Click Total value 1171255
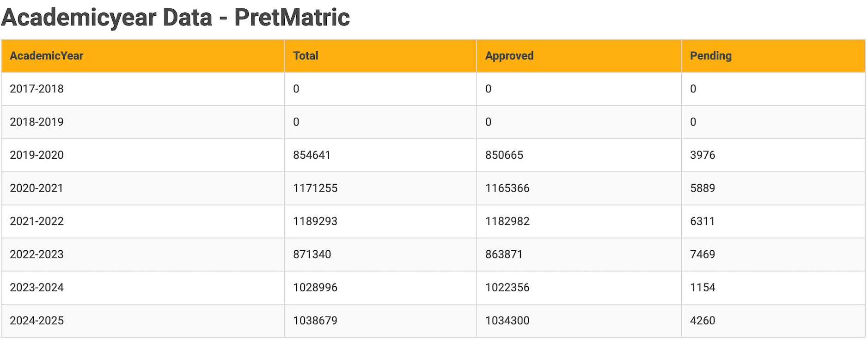The height and width of the screenshot is (350, 868). (315, 188)
